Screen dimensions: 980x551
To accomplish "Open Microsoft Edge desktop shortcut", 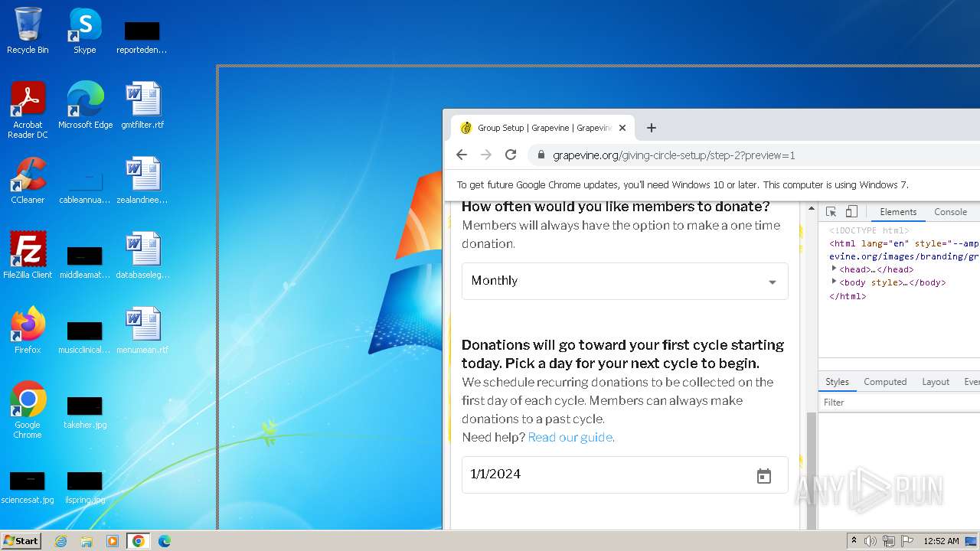I will [85, 106].
